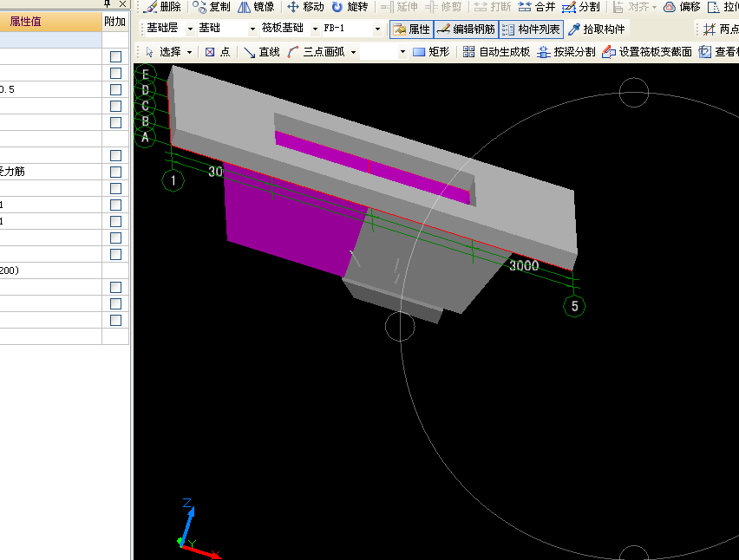
Task: Click the XYZ coordinate axis indicator
Action: click(x=198, y=530)
